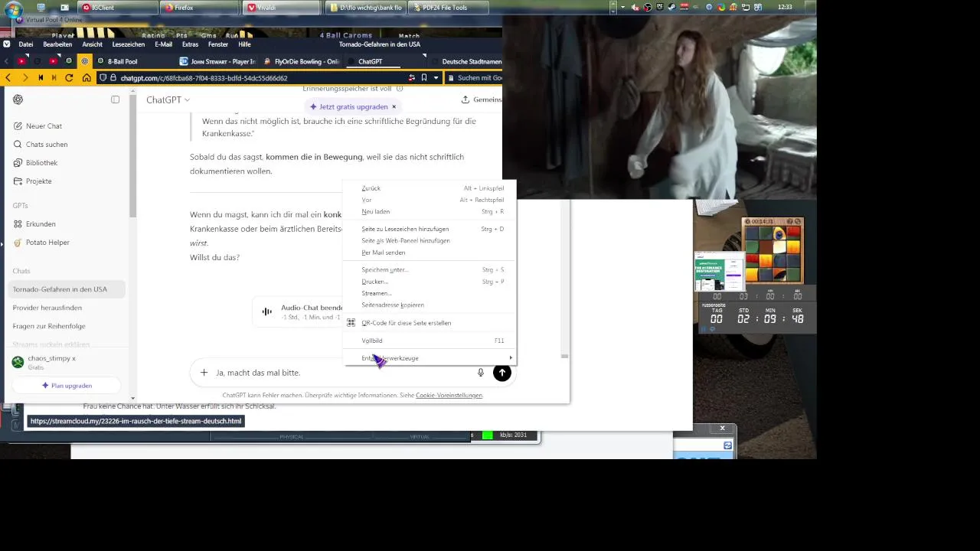
Task: Dismiss the Jetzt gratis upgraden banner
Action: 394,106
